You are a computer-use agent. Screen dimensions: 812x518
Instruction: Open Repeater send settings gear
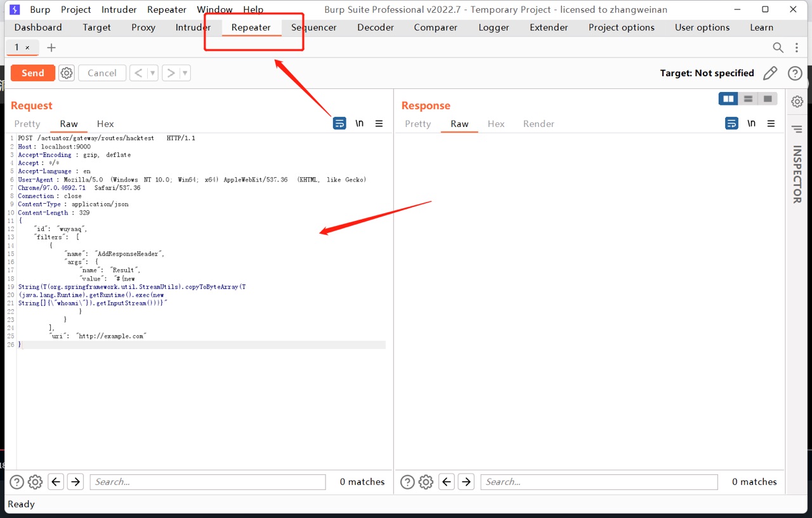[67, 73]
